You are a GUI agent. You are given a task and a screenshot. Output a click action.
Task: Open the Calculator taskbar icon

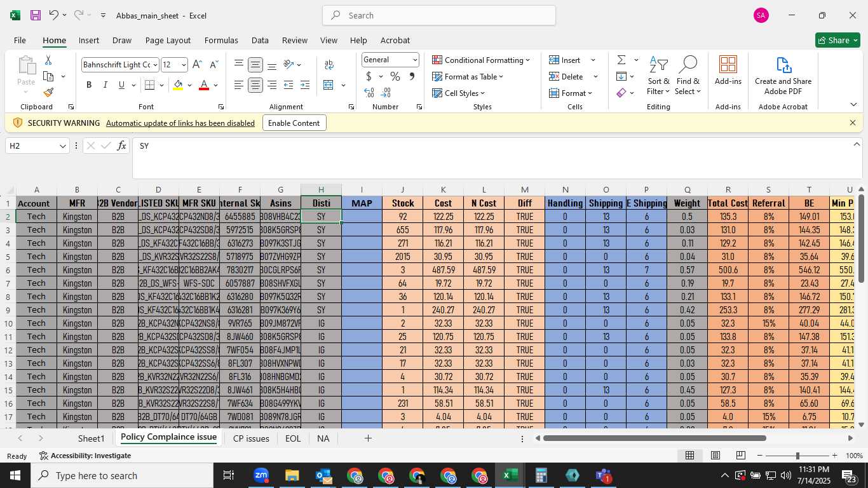pos(541,475)
